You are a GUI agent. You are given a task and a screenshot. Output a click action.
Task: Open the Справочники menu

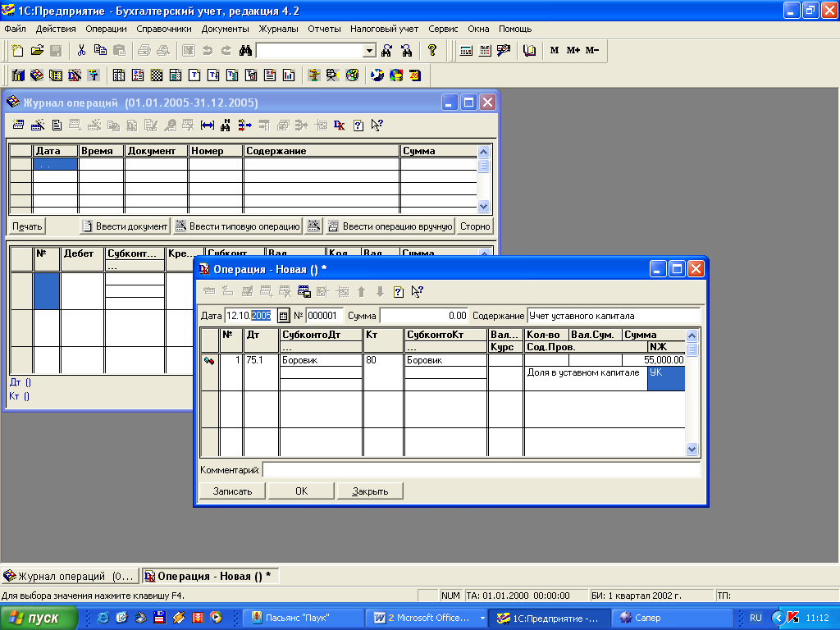164,29
